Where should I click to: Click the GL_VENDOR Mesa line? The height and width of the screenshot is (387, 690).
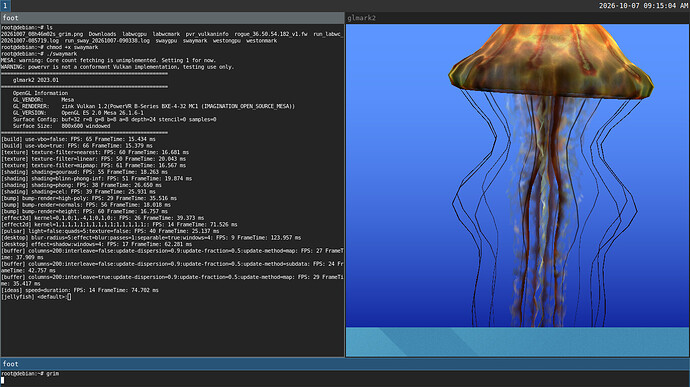[43, 100]
